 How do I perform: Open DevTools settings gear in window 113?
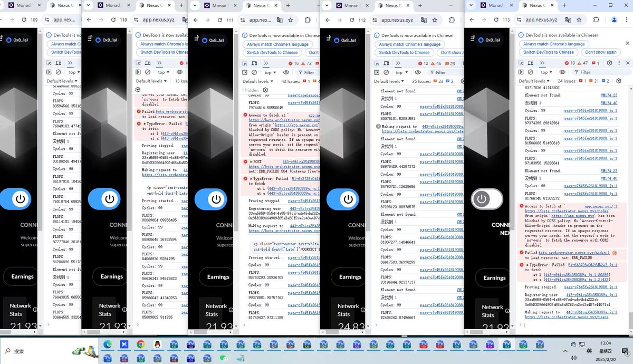tap(609, 63)
